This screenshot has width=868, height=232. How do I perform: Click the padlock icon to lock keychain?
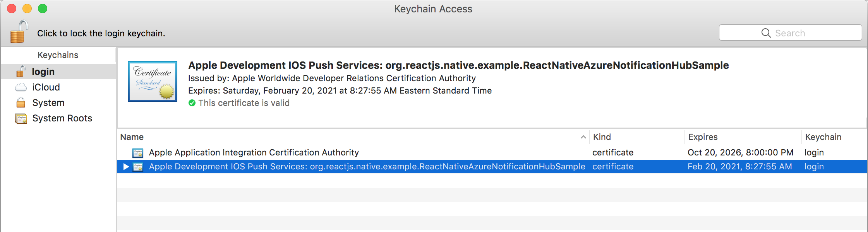click(x=19, y=32)
